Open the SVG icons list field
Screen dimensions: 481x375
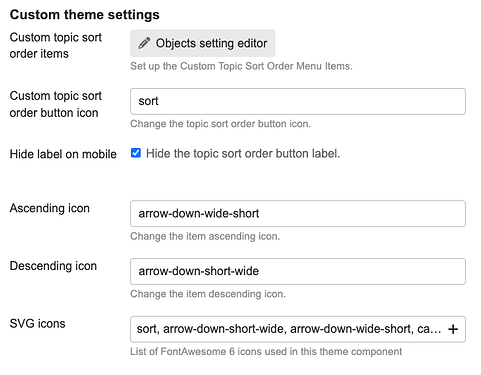298,329
